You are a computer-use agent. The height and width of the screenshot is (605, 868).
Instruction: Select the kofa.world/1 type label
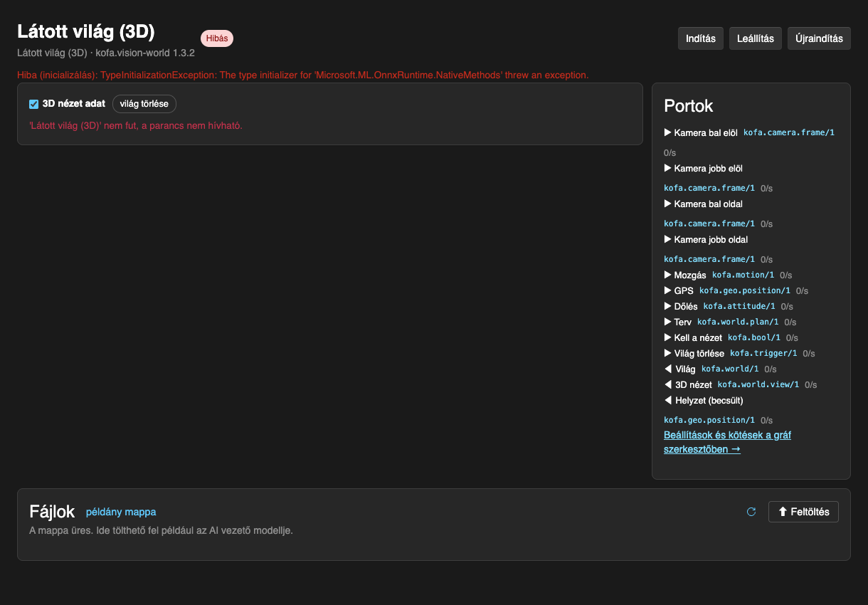click(730, 369)
